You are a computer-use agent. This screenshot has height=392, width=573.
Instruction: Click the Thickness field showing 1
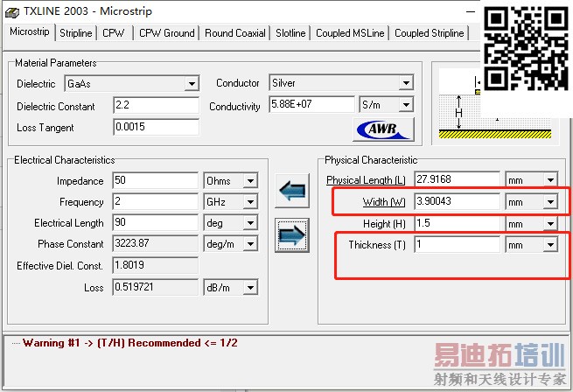point(458,244)
